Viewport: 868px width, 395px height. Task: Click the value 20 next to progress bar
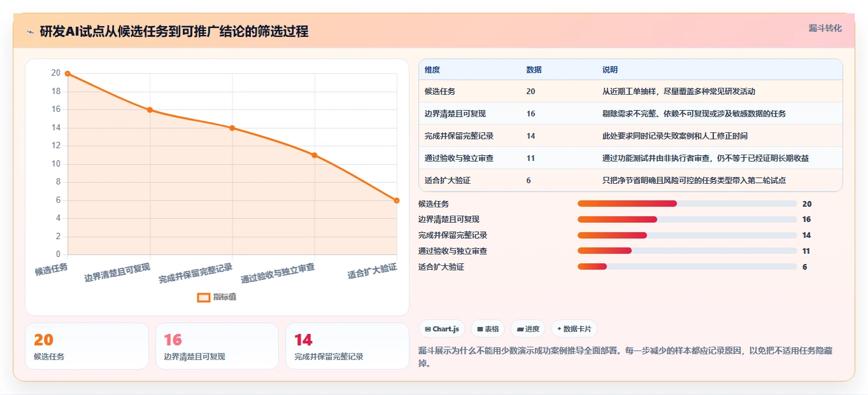point(807,204)
